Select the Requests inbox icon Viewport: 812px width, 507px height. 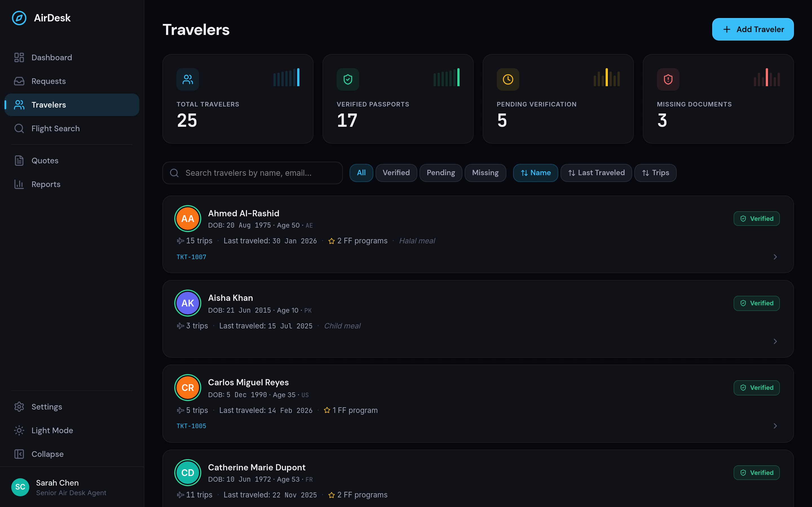(x=19, y=81)
